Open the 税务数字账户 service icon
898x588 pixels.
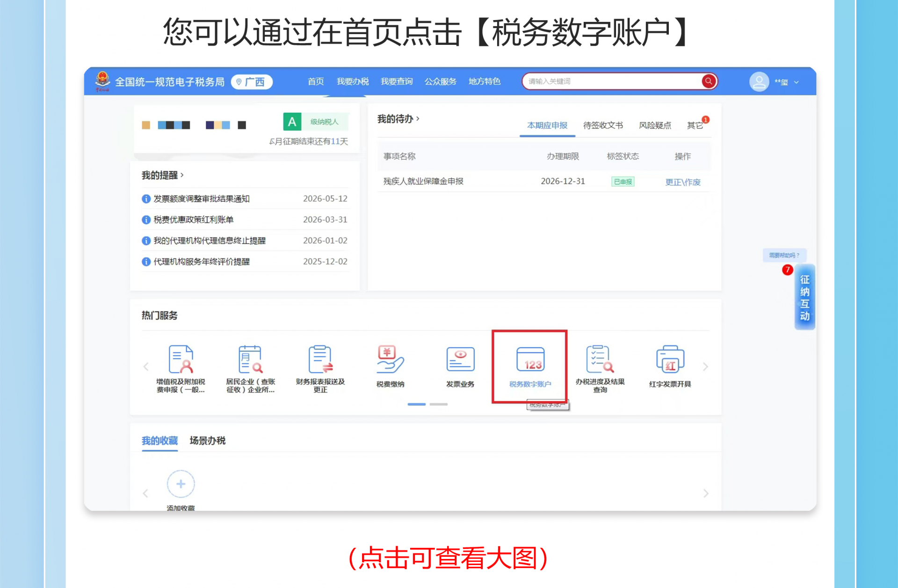click(x=530, y=359)
